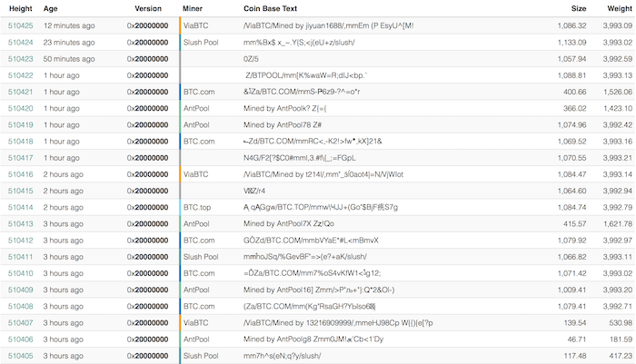Select BTC.com miner in row 510408

(199, 307)
